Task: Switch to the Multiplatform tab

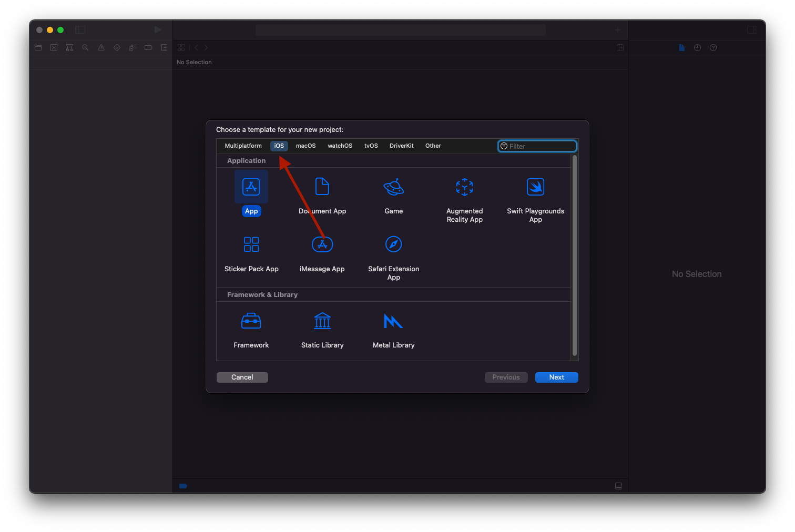Action: [243, 146]
